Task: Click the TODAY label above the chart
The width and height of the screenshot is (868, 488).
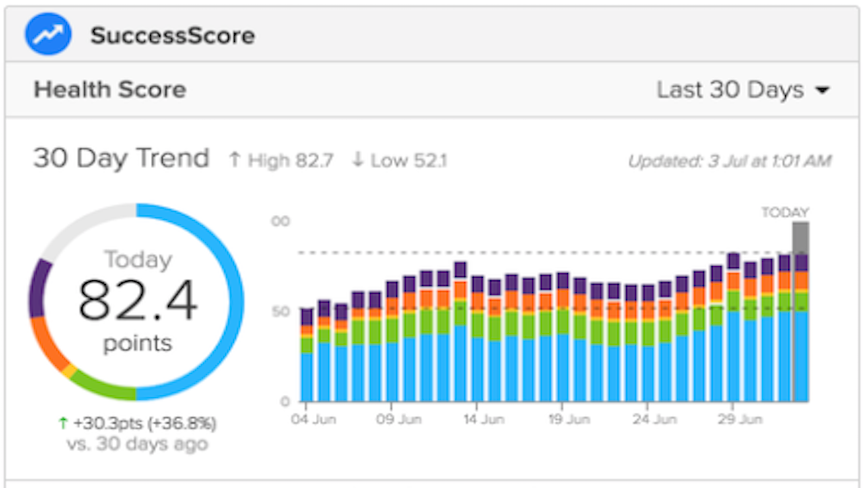Action: pyautogui.click(x=784, y=213)
